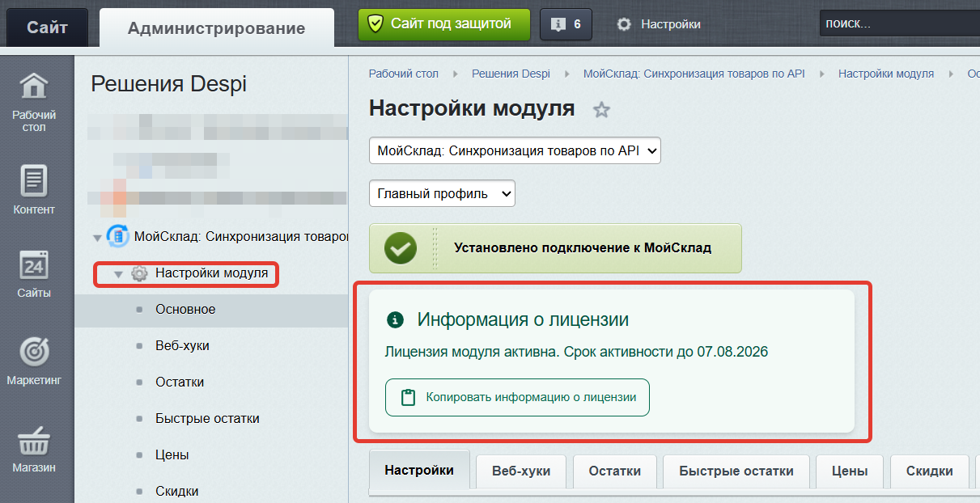Image resolution: width=980 pixels, height=503 pixels.
Task: Switch to the Администрирование top tab
Action: point(216,28)
